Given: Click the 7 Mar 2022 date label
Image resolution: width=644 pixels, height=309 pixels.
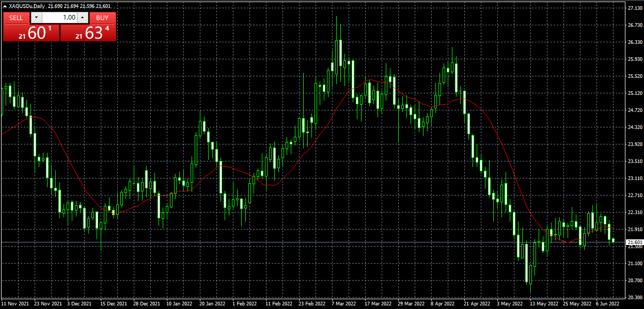Looking at the screenshot, I should pos(343,304).
